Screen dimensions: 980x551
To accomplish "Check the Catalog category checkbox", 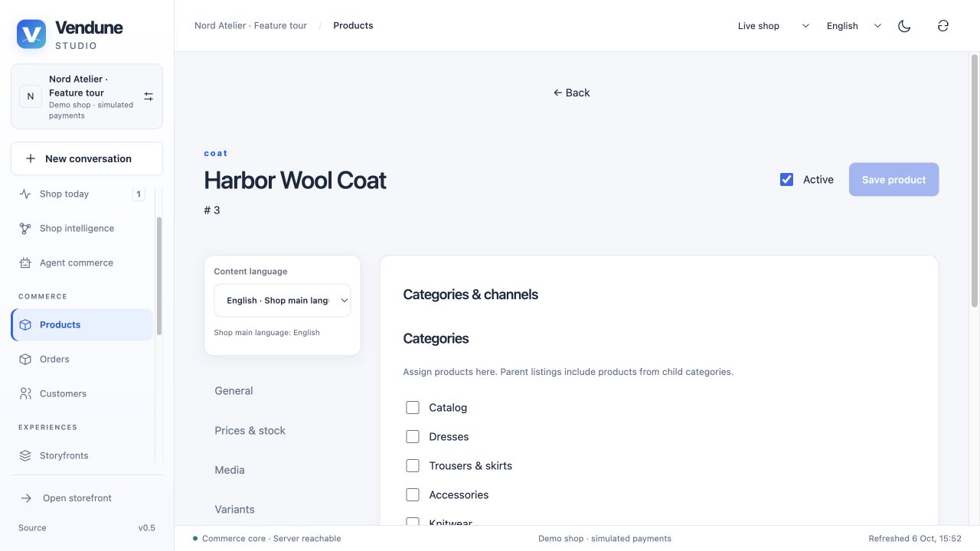I will [x=413, y=408].
